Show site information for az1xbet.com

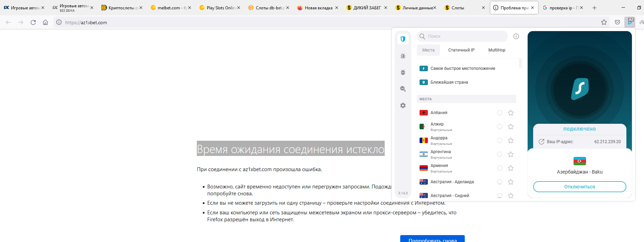coord(59,22)
